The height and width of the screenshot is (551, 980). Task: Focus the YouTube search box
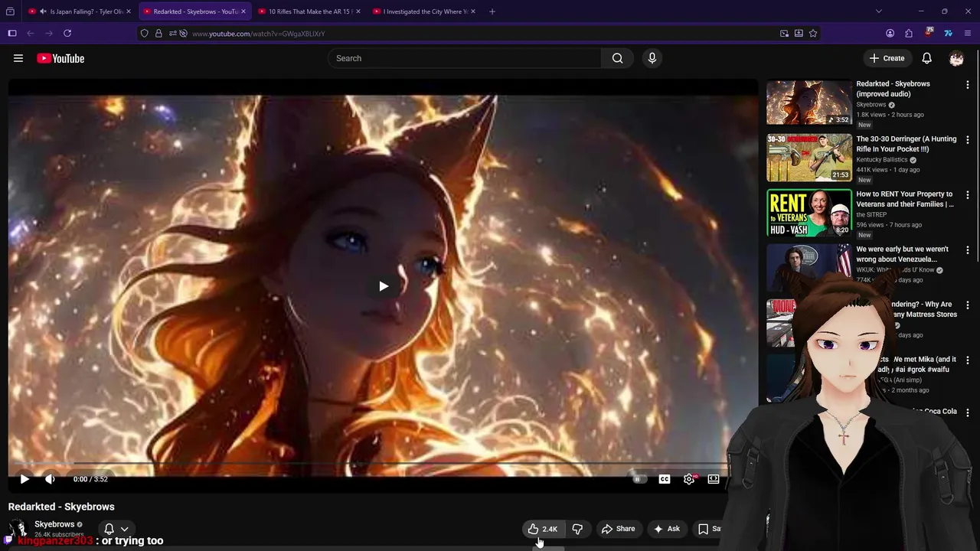tap(465, 58)
